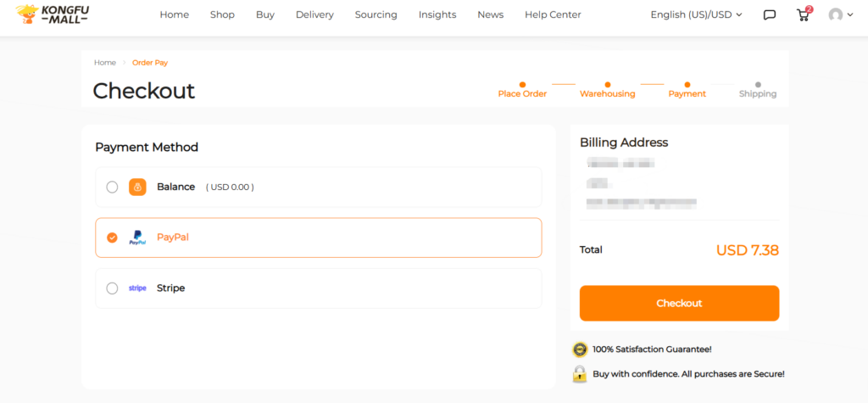Click the Payment step
This screenshot has width=868, height=403.
(x=687, y=90)
